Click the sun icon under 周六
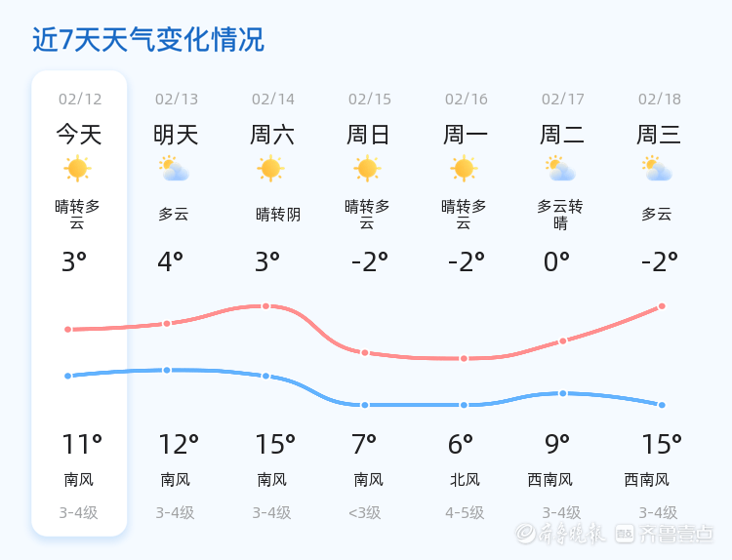This screenshot has height=560, width=732. pyautogui.click(x=271, y=169)
